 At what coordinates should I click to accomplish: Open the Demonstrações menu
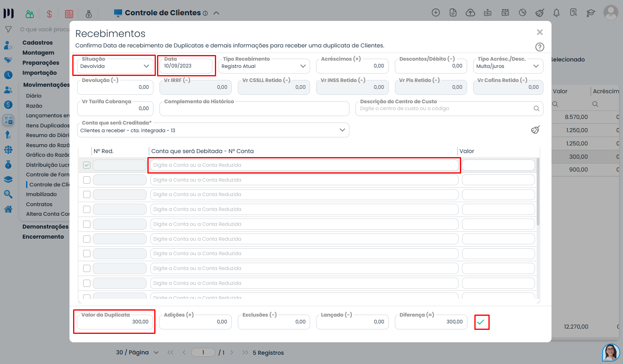[45, 227]
